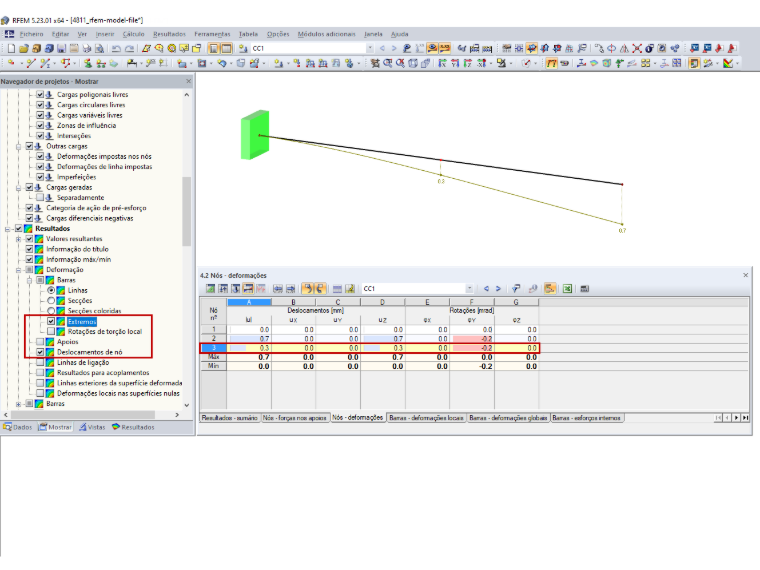The width and height of the screenshot is (760, 570).
Task: Open the CC1 dropdown in table toolbar
Action: coord(469,289)
